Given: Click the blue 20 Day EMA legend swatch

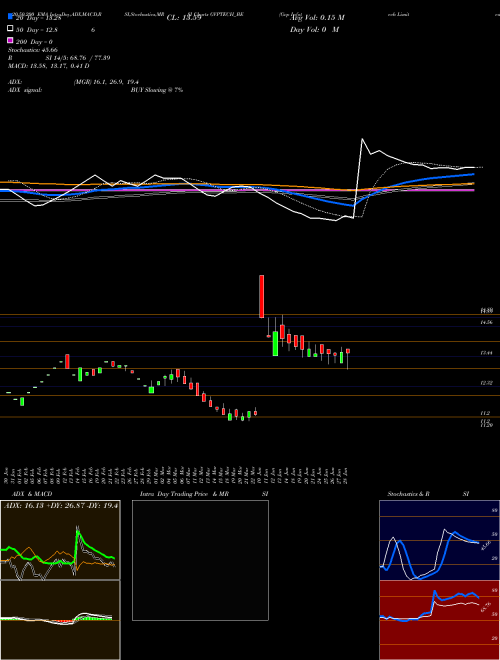Looking at the screenshot, I should [10, 17].
